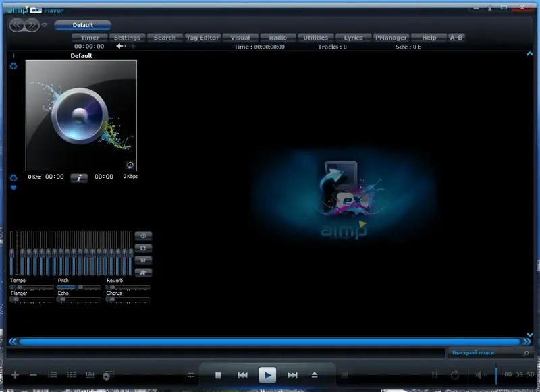Open the Help tab
This screenshot has width=540, height=392.
tap(429, 38)
